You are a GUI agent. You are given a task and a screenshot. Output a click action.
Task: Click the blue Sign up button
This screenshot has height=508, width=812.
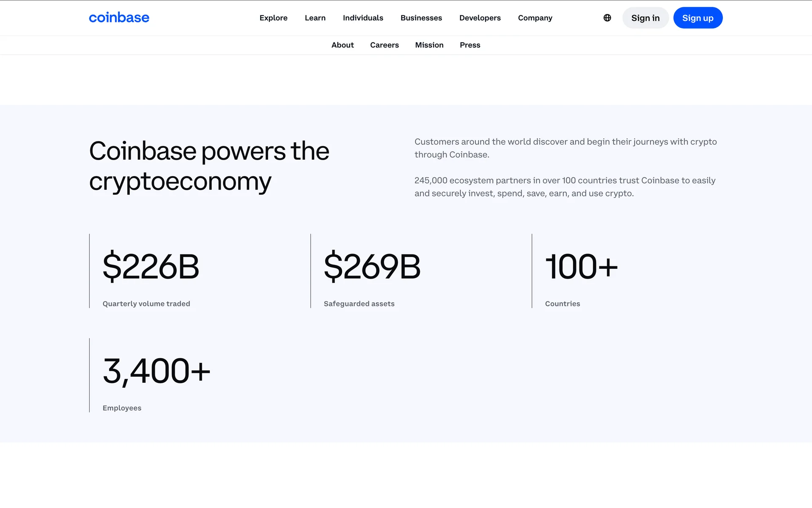pos(697,18)
